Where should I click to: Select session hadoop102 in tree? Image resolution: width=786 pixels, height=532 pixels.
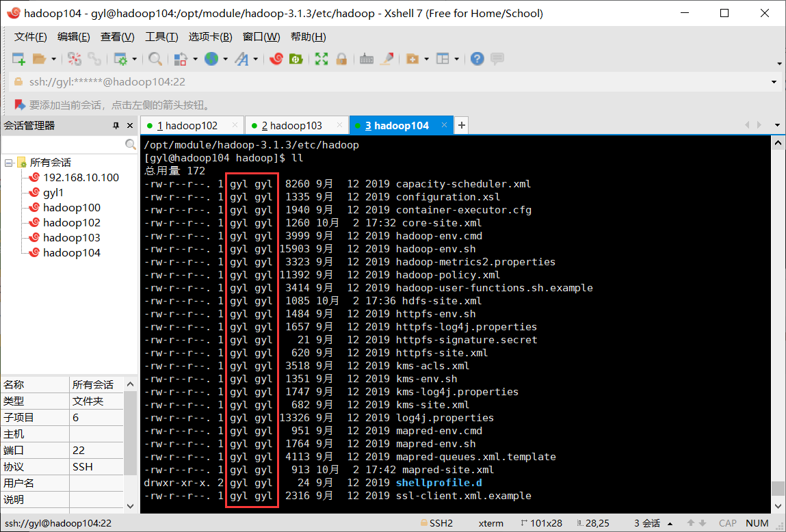[x=72, y=222]
